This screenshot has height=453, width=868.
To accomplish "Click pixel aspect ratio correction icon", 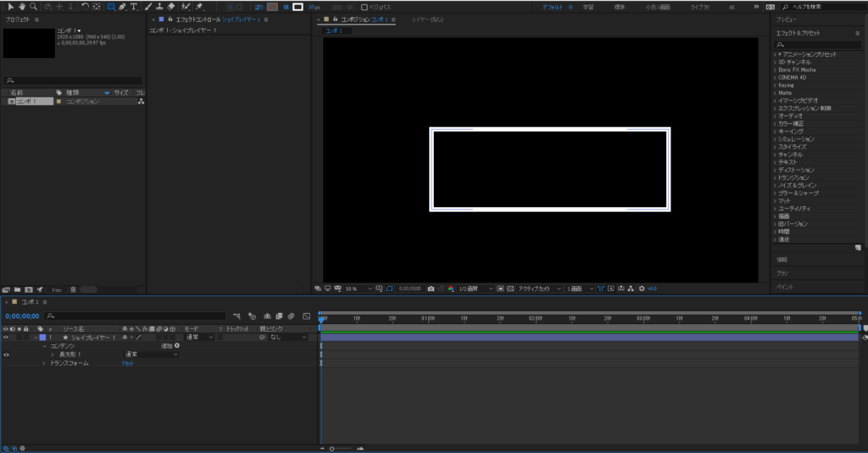I will [601, 288].
